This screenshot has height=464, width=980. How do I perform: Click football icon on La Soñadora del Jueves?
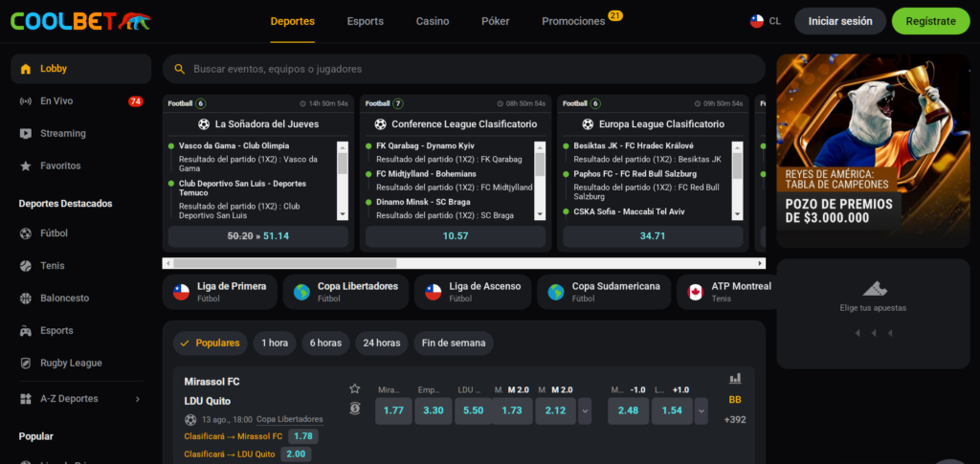click(x=203, y=124)
